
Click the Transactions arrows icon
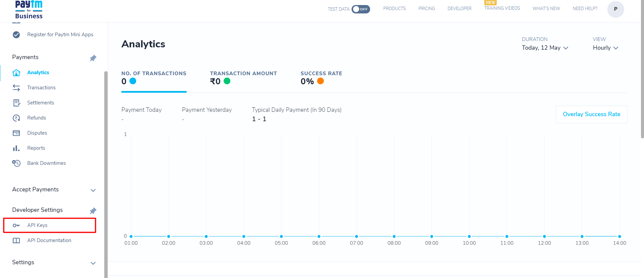pyautogui.click(x=16, y=88)
